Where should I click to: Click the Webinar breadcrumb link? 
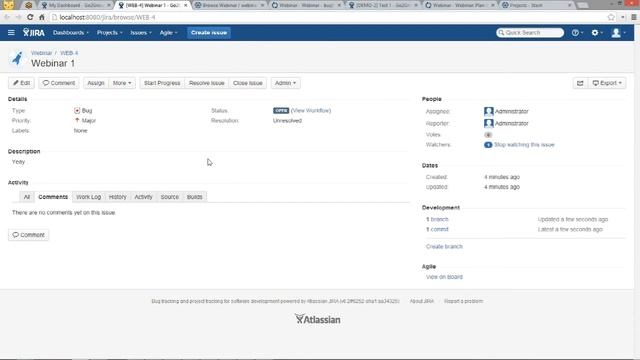point(42,53)
